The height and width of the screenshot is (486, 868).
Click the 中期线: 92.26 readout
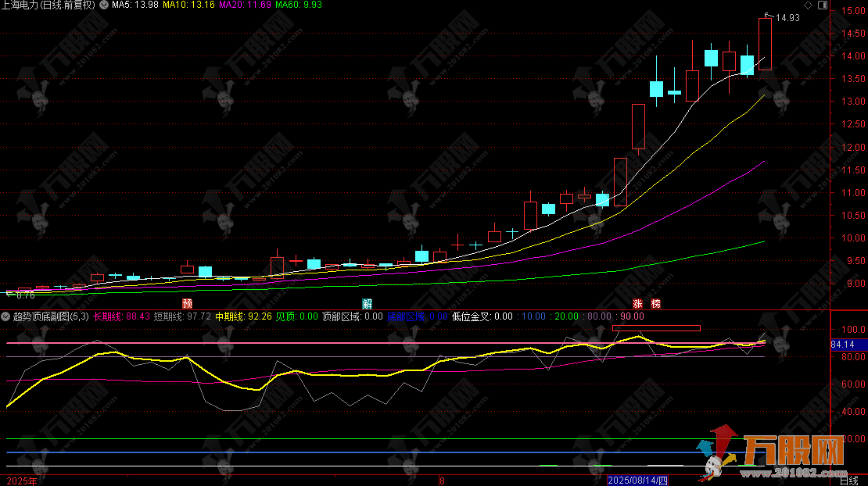243,316
